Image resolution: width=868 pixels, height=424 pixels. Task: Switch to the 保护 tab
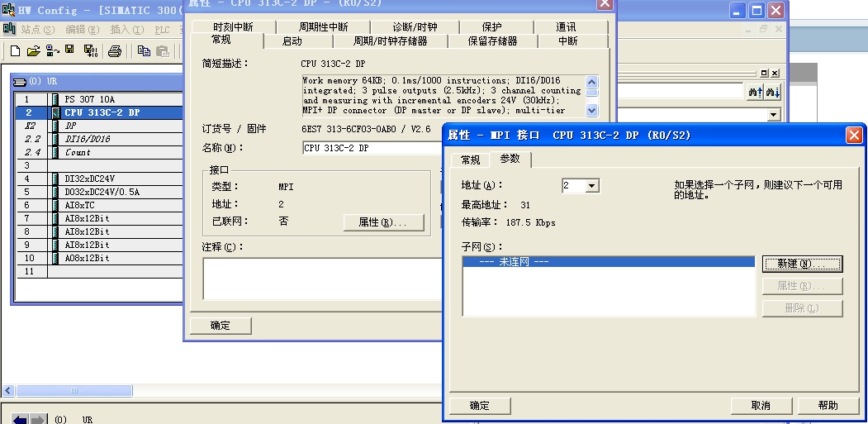tap(491, 26)
